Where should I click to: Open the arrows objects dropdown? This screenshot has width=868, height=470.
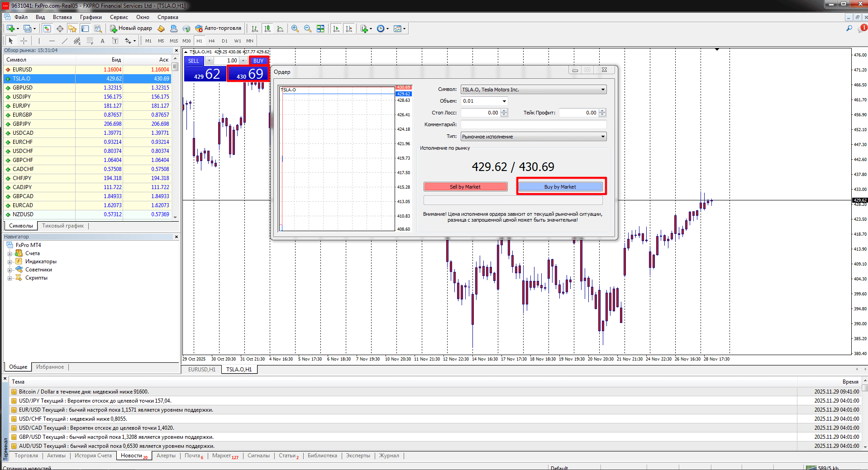point(130,41)
